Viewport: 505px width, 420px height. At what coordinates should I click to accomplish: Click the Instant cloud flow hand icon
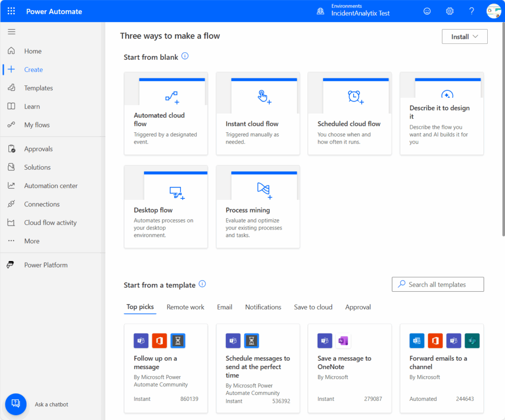click(x=264, y=97)
